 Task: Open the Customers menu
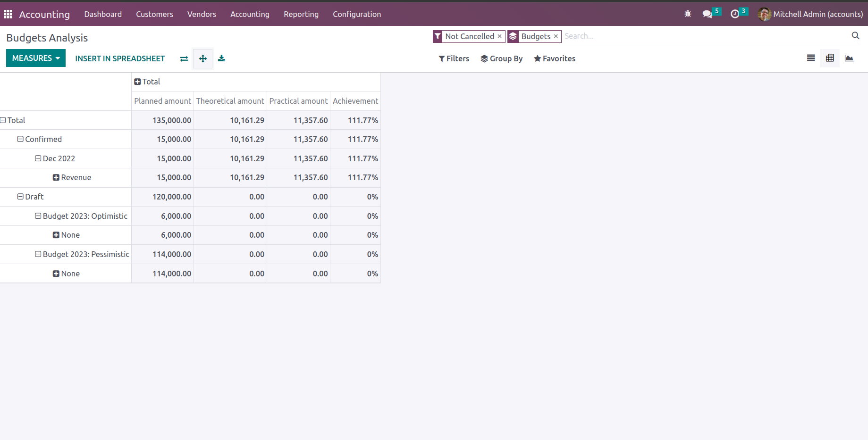point(154,14)
